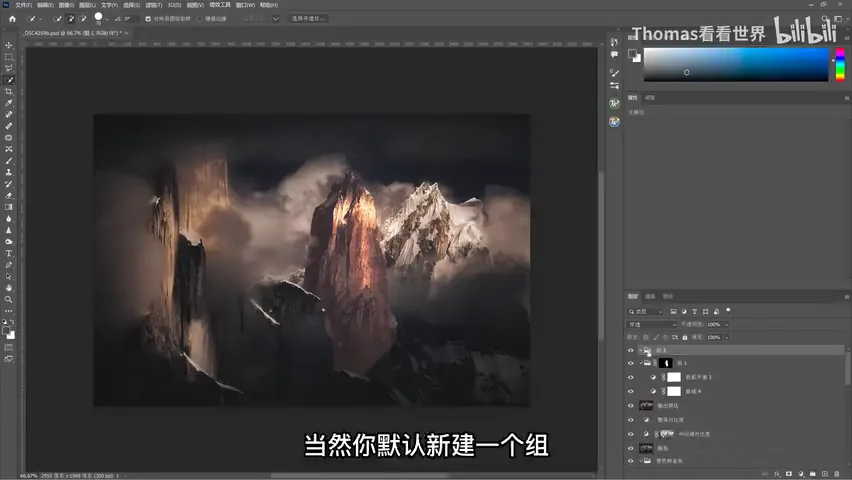Click the 输出锐化 layer thumbnail
This screenshot has height=480, width=852.
tap(646, 406)
